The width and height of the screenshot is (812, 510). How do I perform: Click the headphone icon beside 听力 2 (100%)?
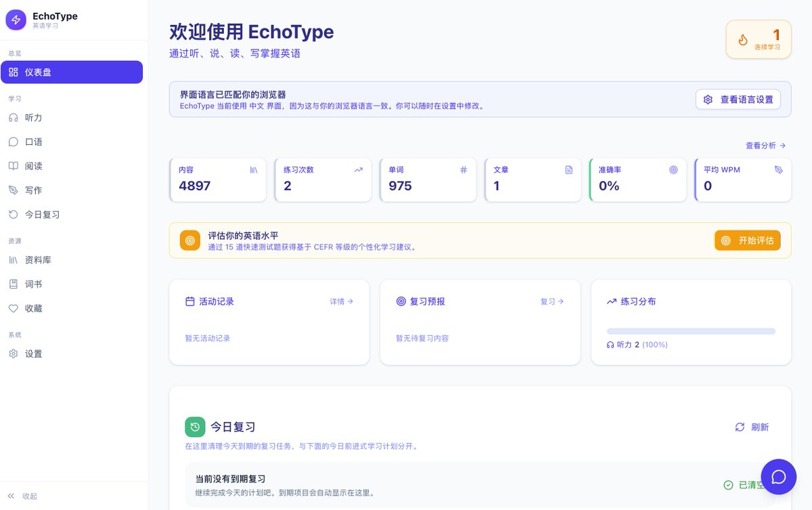coord(611,345)
